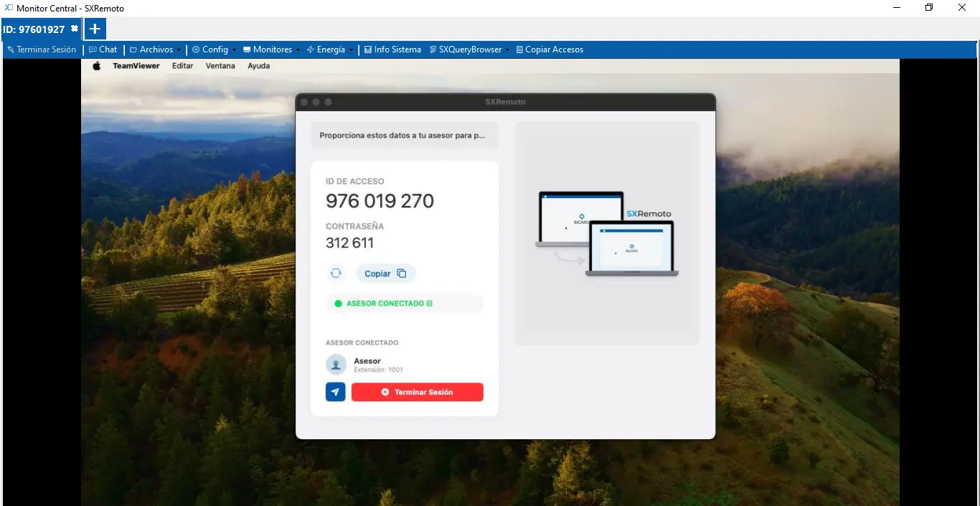Click Terminar Sesión in the blue toolbar
This screenshot has height=506, width=980.
pos(42,50)
